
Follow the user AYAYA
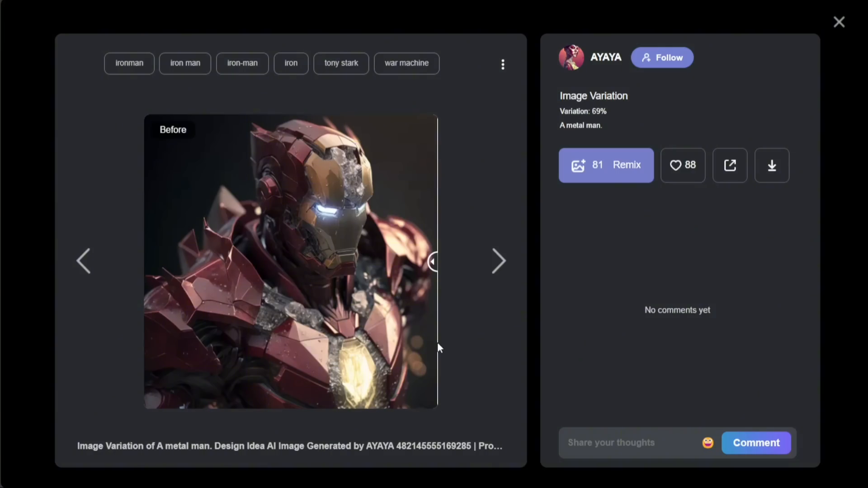pos(662,57)
